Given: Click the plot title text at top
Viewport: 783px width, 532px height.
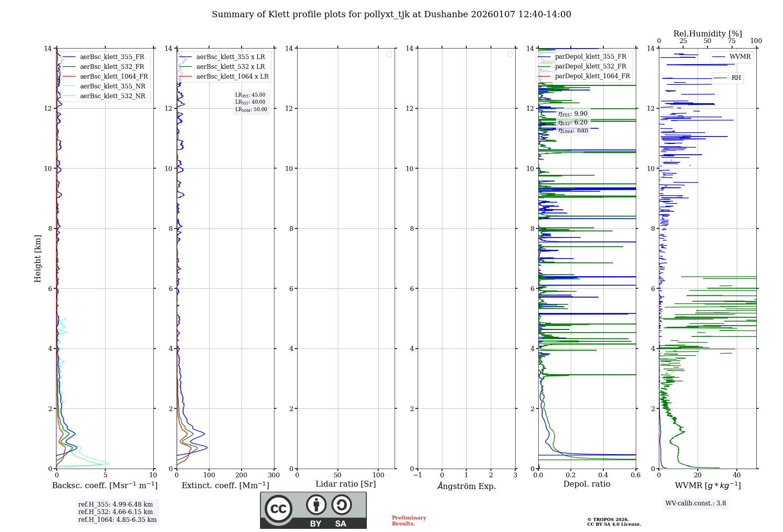Looking at the screenshot, I should click(391, 14).
